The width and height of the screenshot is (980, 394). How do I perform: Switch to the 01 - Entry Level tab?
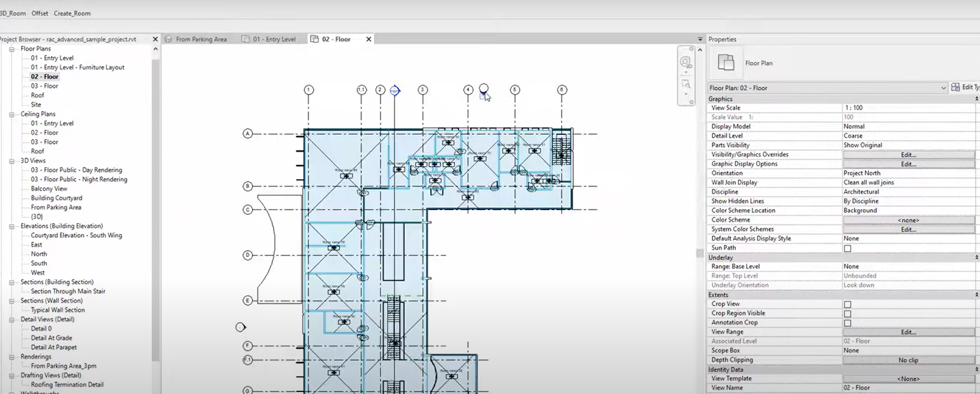click(273, 39)
